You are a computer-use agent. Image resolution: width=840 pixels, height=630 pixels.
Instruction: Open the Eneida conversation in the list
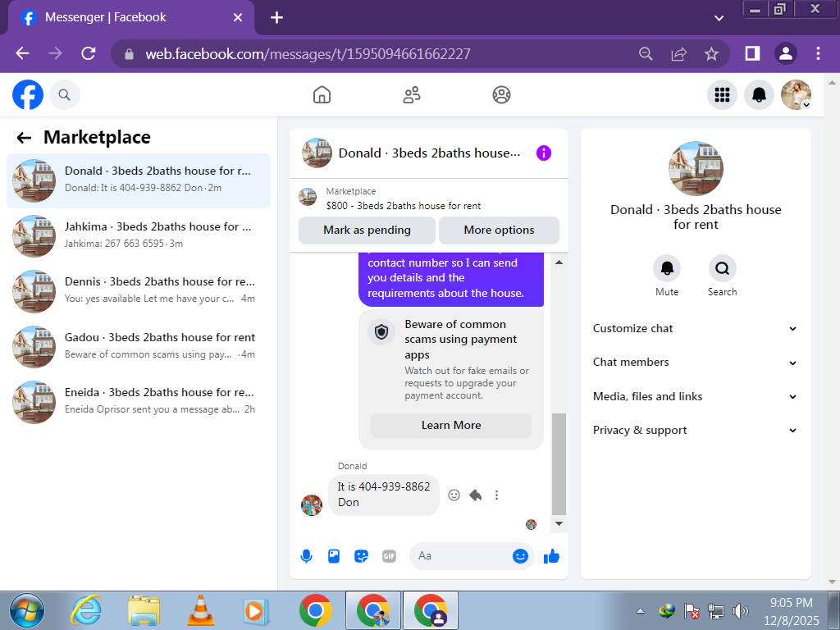pyautogui.click(x=138, y=402)
